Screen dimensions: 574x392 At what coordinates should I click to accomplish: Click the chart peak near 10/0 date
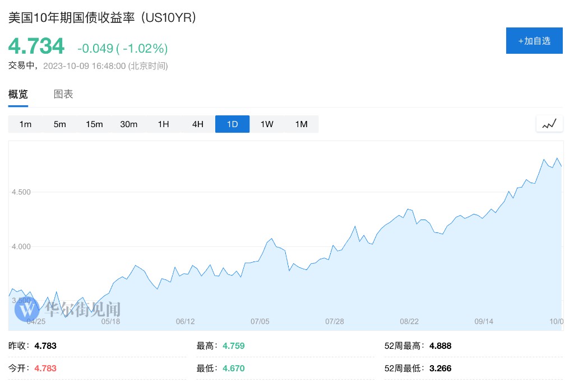coord(557,158)
